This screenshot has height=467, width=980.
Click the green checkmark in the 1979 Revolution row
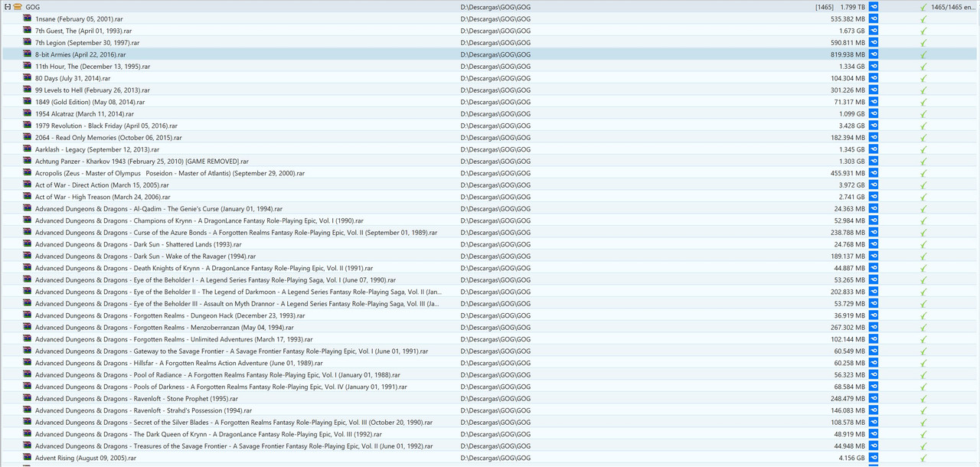[x=923, y=126]
